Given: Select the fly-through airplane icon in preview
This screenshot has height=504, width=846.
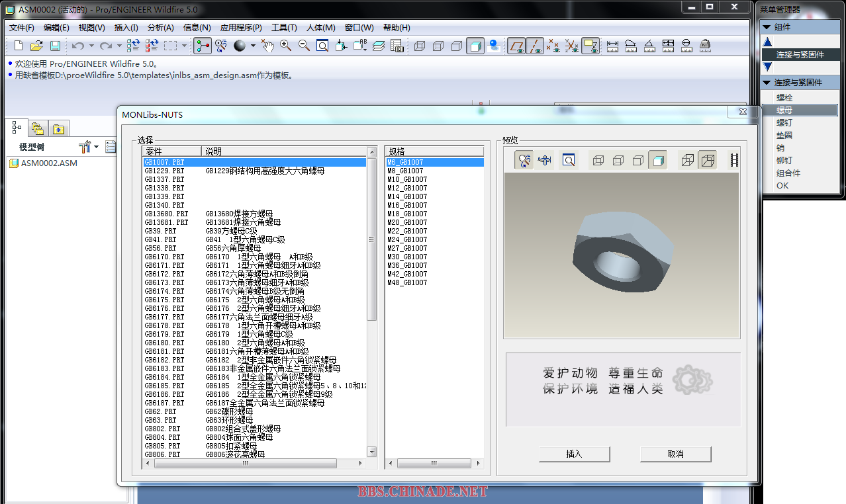Looking at the screenshot, I should coord(545,160).
